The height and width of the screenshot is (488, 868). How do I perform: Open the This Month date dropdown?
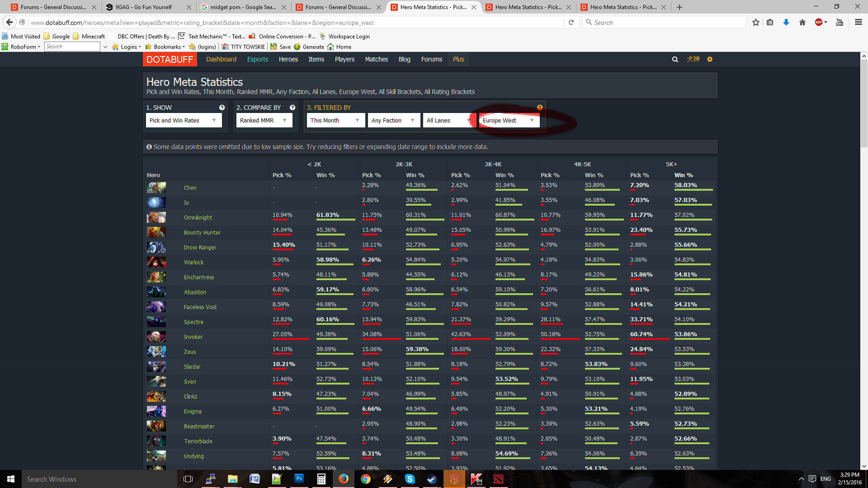pyautogui.click(x=336, y=120)
